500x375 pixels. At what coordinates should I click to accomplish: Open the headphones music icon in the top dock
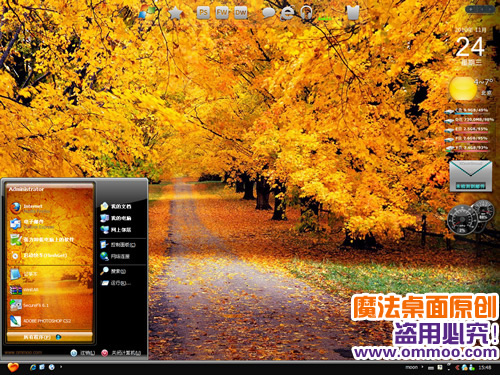306,13
